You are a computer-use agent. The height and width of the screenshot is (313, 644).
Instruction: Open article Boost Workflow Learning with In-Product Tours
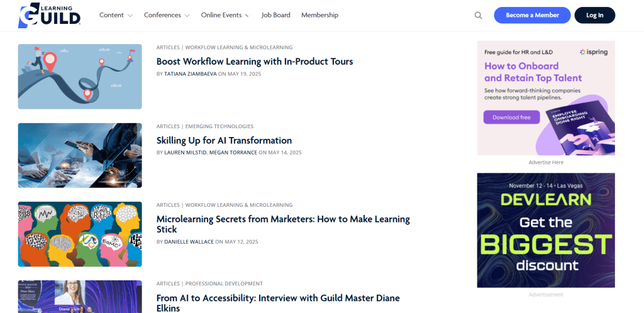255,62
